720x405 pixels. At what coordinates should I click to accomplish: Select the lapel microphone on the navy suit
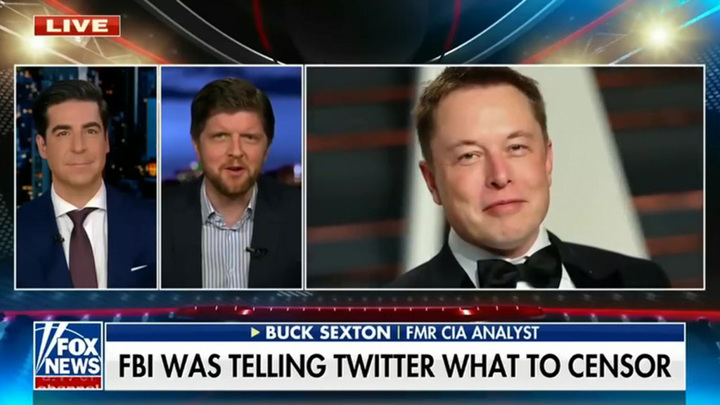58,239
